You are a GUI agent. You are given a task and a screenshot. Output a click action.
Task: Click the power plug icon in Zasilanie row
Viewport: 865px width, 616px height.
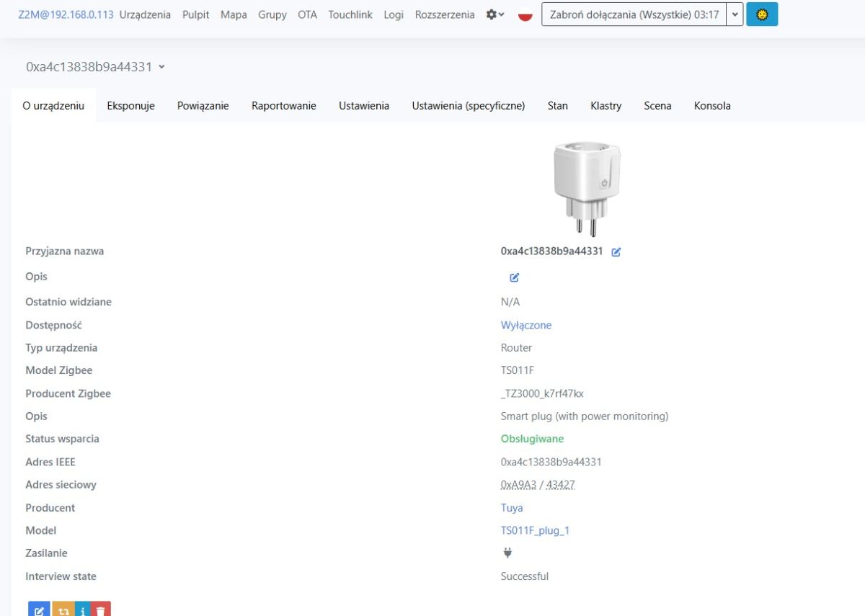(x=507, y=553)
